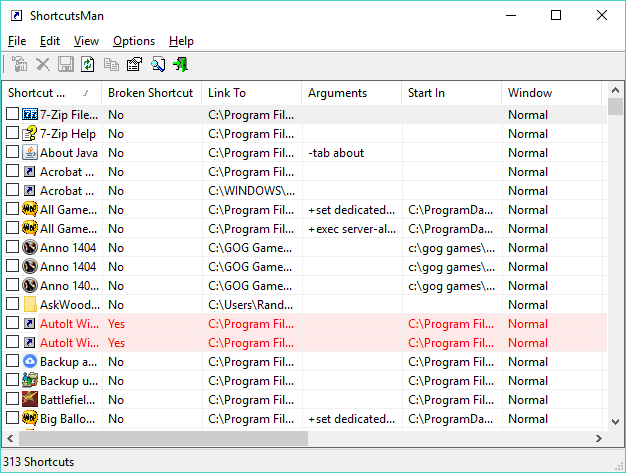Select the Backup u... checkbox
Image resolution: width=626 pixels, height=473 pixels.
12,379
